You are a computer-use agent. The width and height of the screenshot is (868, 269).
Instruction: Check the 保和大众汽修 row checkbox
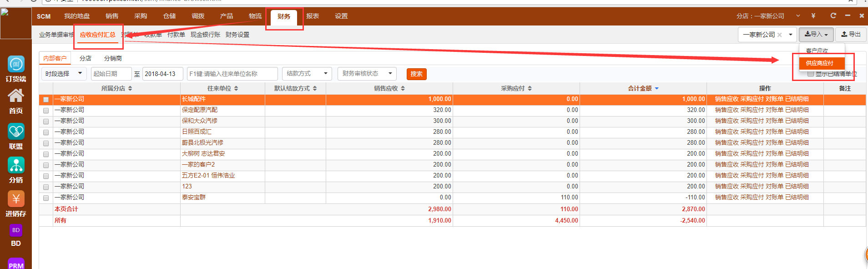46,121
